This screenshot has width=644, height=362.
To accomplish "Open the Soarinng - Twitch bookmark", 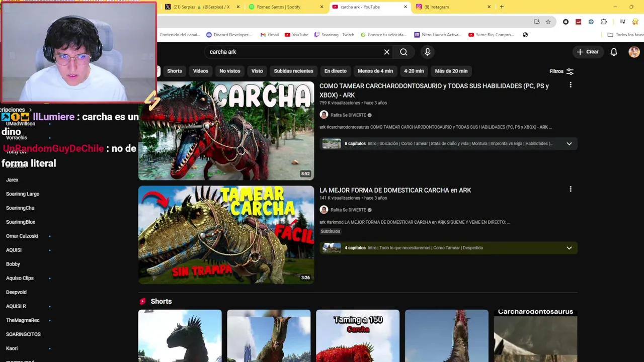I will pos(334,35).
